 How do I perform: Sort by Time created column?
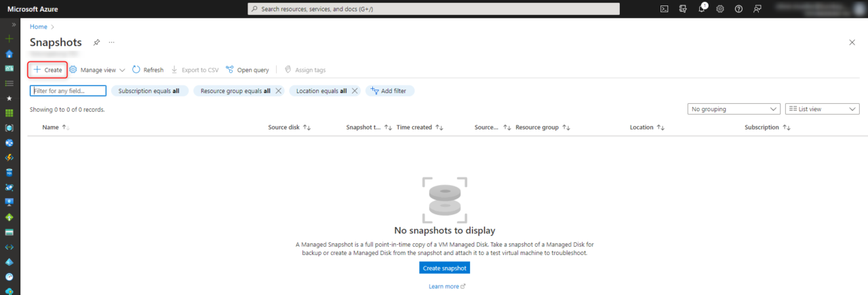(420, 127)
